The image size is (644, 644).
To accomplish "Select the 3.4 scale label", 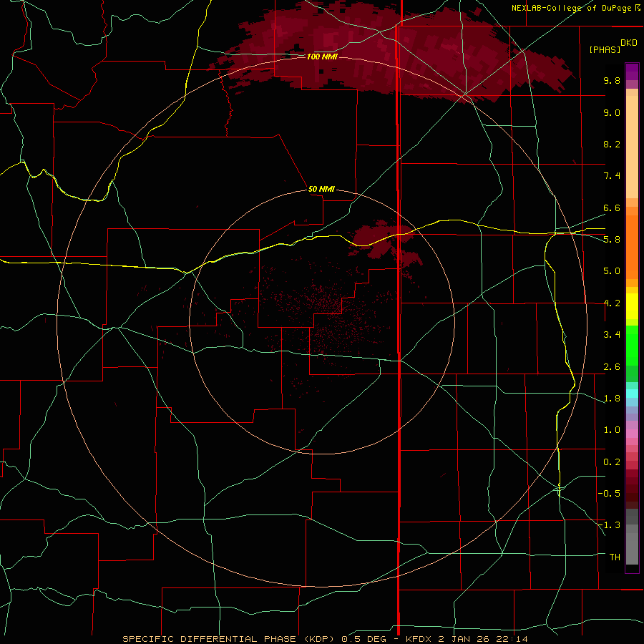I will pos(612,335).
